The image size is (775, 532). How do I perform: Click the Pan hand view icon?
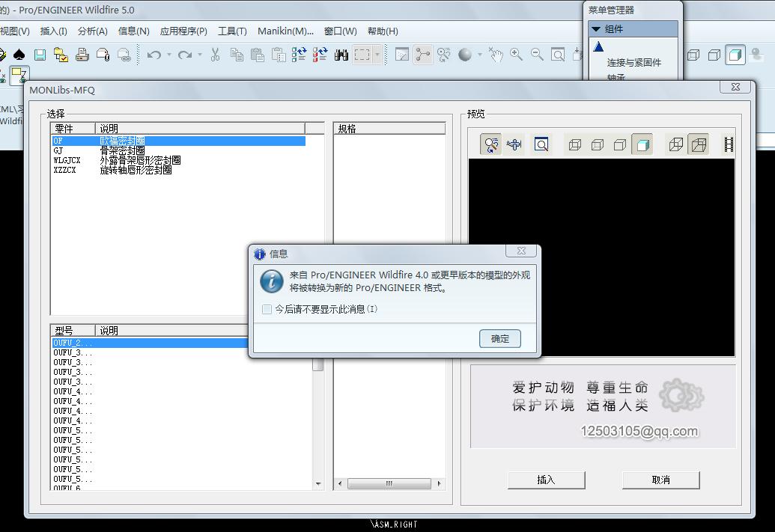coord(496,55)
